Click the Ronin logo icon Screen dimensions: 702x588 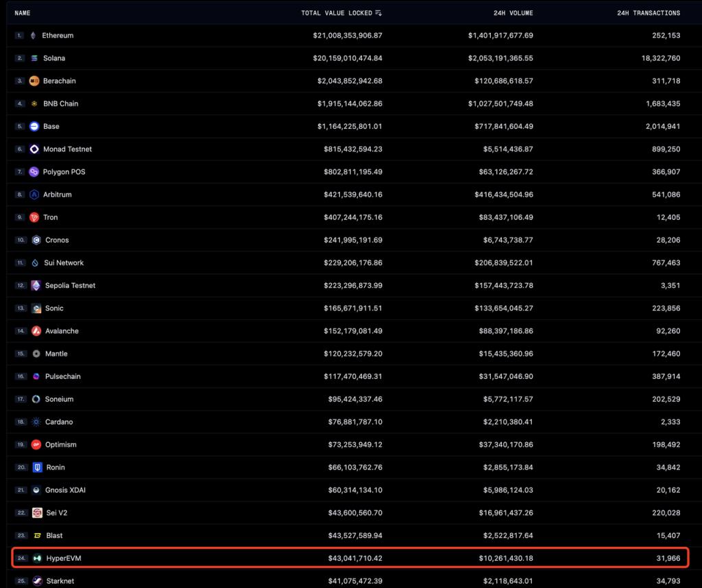[38, 467]
